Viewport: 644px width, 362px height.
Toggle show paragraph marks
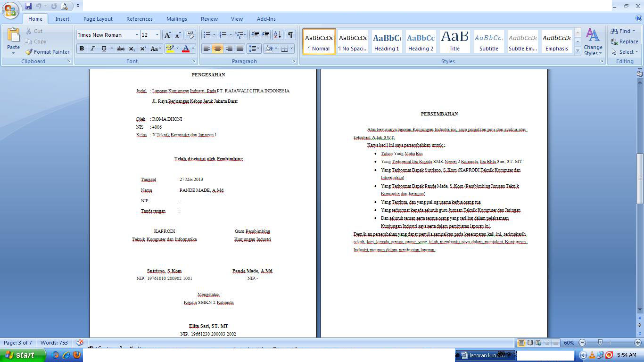click(x=290, y=35)
